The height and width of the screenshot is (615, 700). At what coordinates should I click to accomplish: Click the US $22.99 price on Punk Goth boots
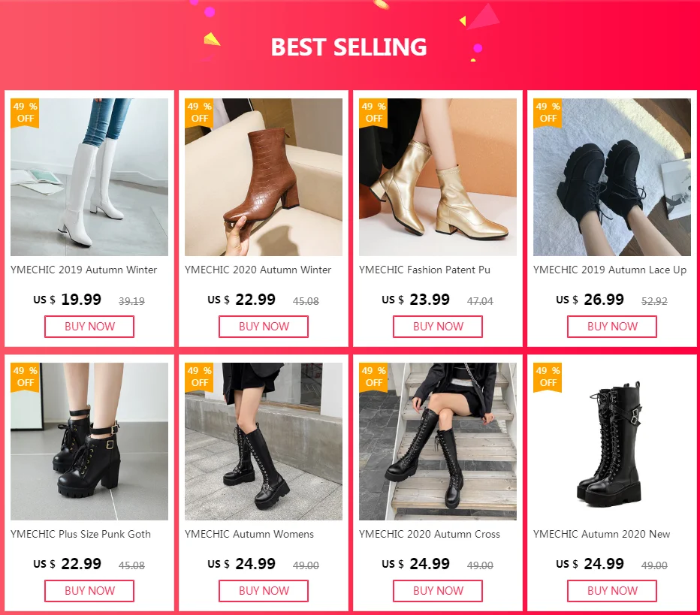(x=68, y=564)
